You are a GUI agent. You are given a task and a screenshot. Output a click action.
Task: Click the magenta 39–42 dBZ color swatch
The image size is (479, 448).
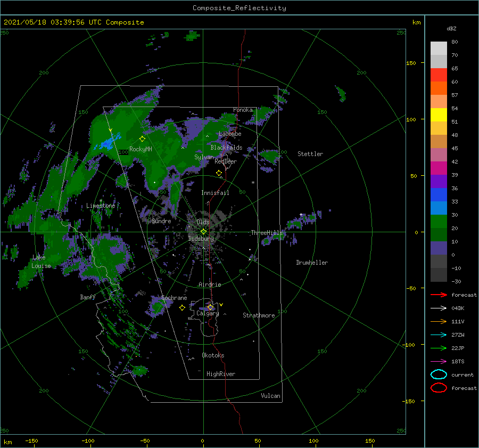point(439,168)
